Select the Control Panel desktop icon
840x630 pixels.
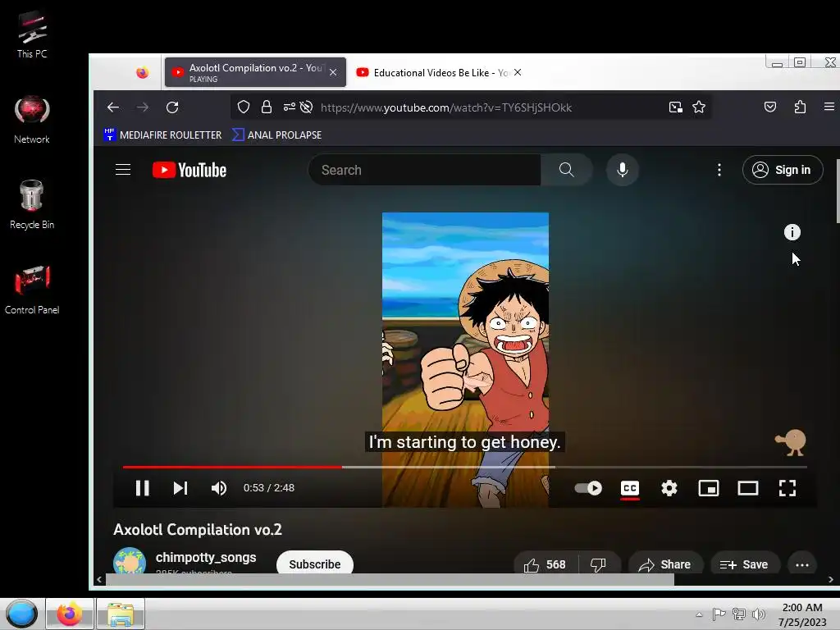32,290
